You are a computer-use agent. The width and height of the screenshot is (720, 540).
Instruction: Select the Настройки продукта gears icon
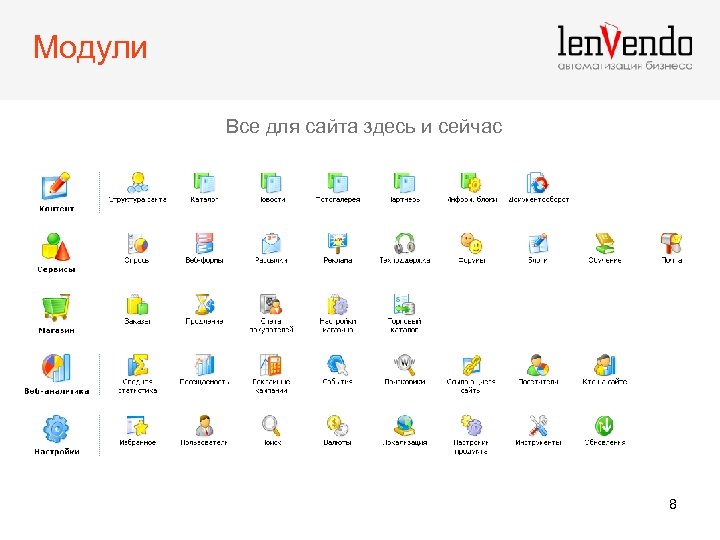tap(471, 425)
